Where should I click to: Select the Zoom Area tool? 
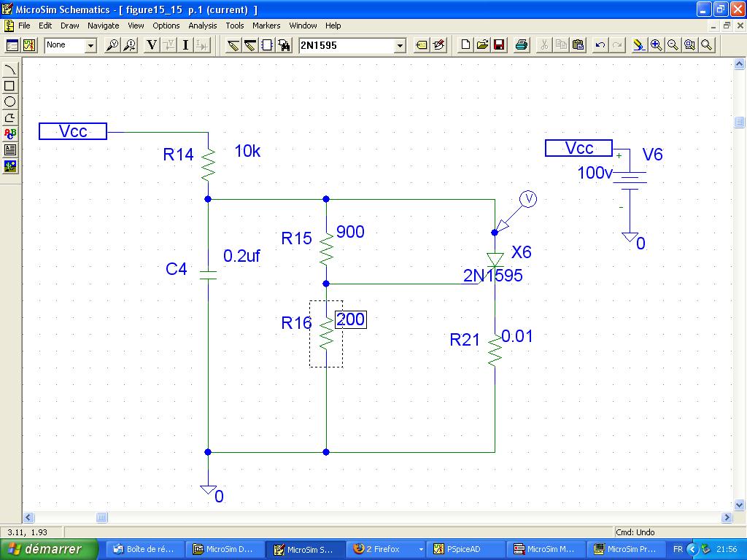pyautogui.click(x=689, y=45)
